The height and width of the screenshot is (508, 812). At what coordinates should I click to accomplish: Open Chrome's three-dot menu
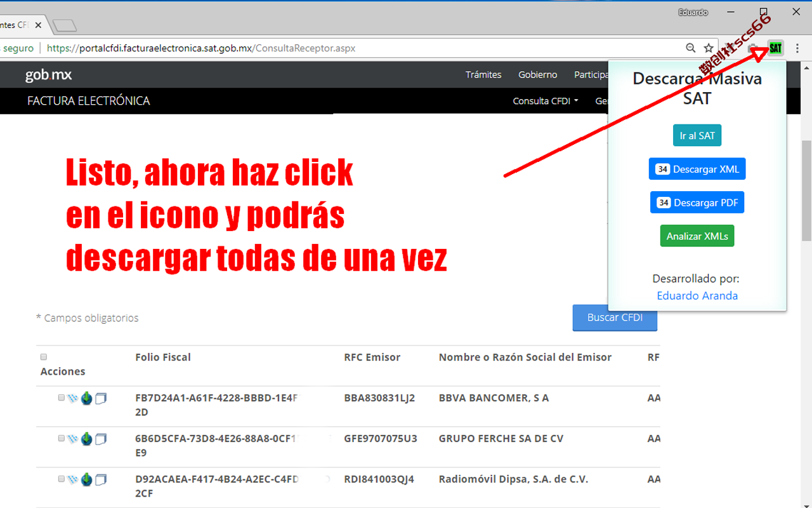(797, 48)
